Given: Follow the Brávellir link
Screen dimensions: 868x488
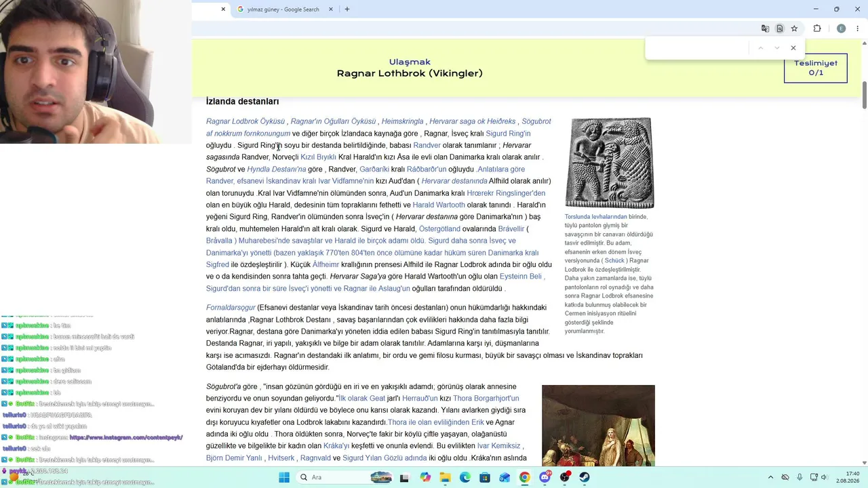Looking at the screenshot, I should [x=511, y=229].
